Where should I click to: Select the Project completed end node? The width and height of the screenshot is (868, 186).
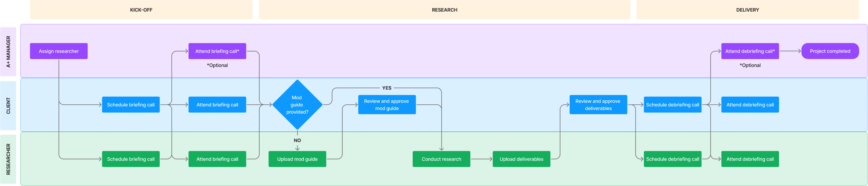tap(830, 51)
